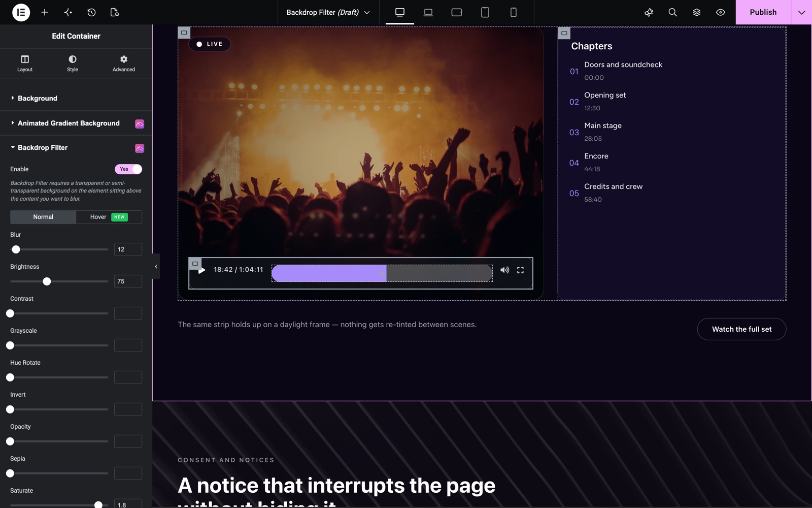Preview changes with the eye icon
Screen dimensions: 812x508
[720, 12]
